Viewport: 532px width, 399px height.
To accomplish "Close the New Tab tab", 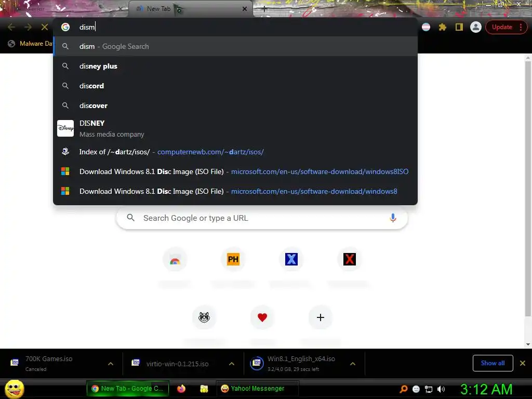I will click(245, 9).
